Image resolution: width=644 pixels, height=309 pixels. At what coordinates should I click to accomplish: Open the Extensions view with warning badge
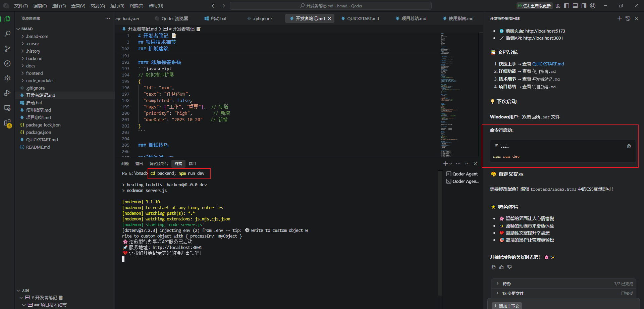(x=7, y=123)
